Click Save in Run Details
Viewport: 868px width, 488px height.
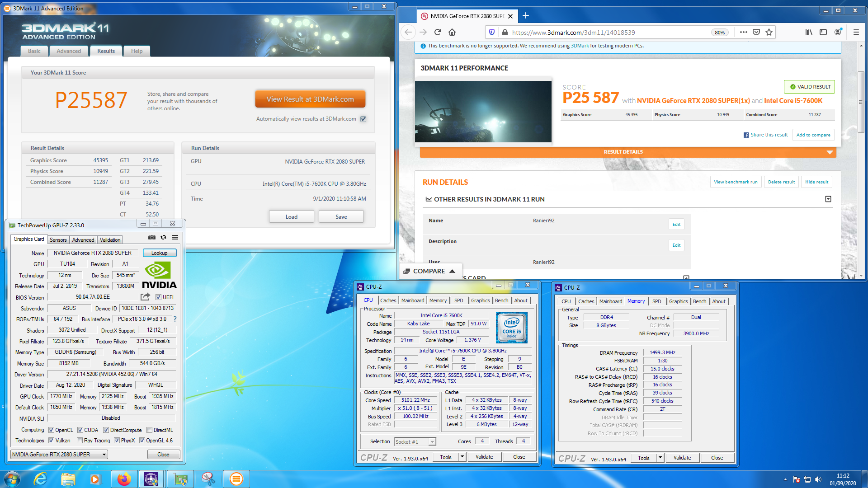(341, 217)
